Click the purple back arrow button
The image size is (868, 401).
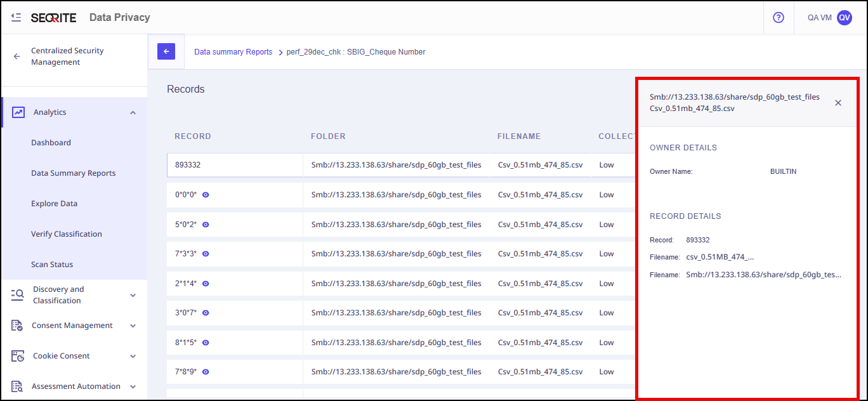click(x=166, y=52)
